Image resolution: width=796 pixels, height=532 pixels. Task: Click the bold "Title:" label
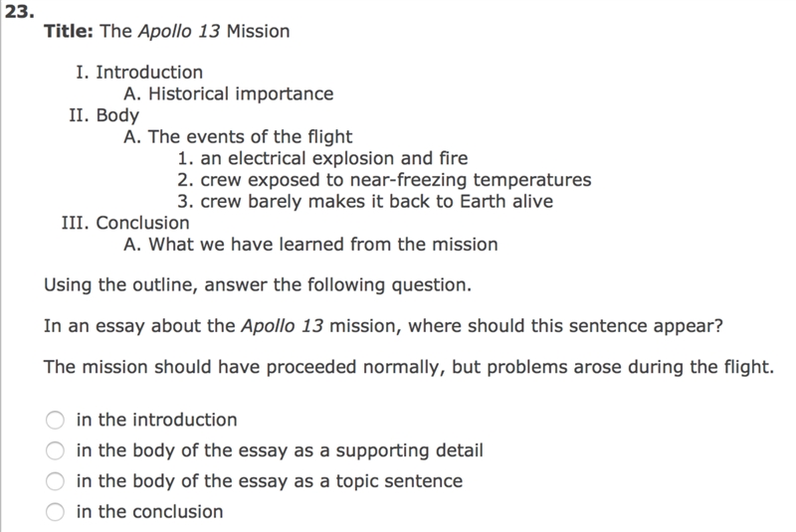(69, 32)
